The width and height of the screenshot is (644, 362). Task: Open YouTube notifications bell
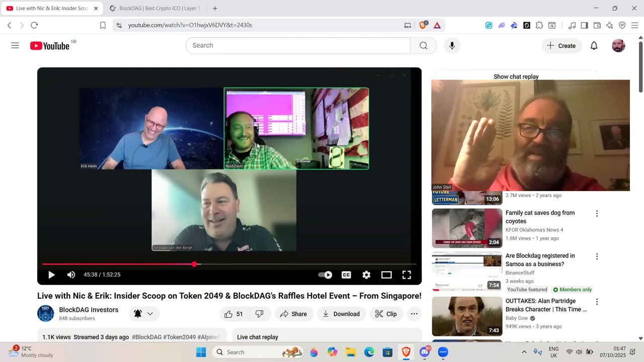click(x=594, y=46)
